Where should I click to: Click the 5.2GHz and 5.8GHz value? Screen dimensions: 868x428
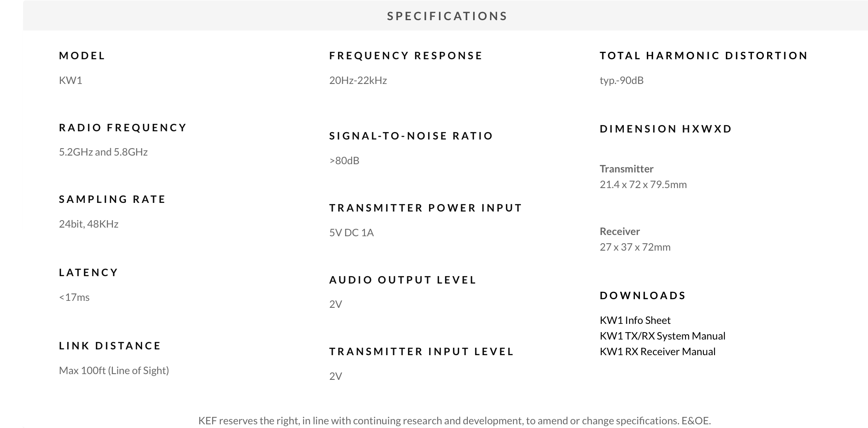[x=103, y=152]
